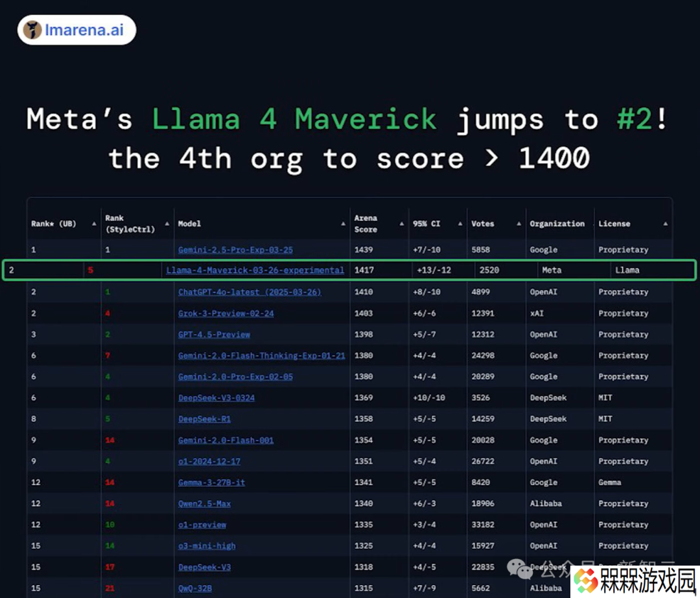Select Arena Score value 1410
This screenshot has height=598, width=700.
pos(364,292)
